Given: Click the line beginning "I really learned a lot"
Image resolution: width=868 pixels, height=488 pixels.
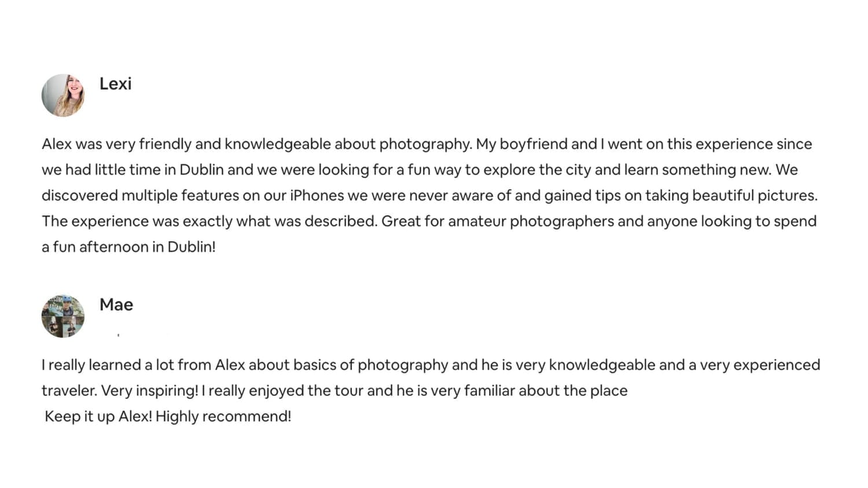Looking at the screenshot, I should [x=431, y=365].
